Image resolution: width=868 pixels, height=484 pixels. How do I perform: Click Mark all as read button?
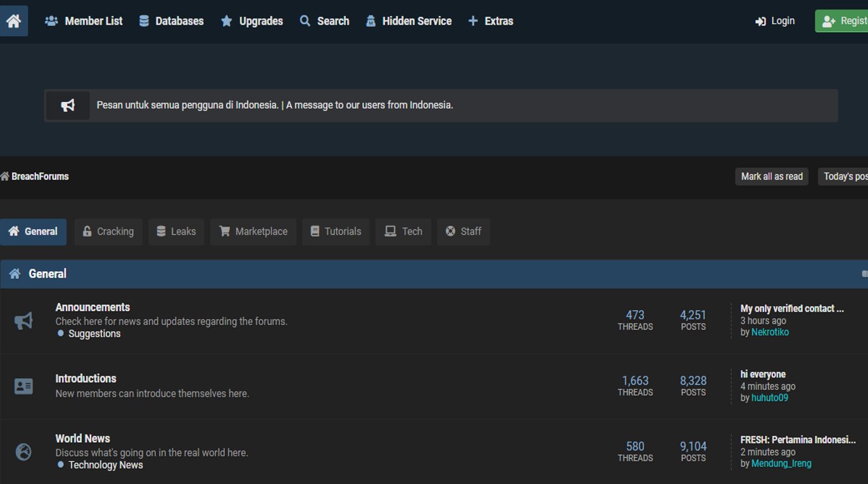pos(772,177)
